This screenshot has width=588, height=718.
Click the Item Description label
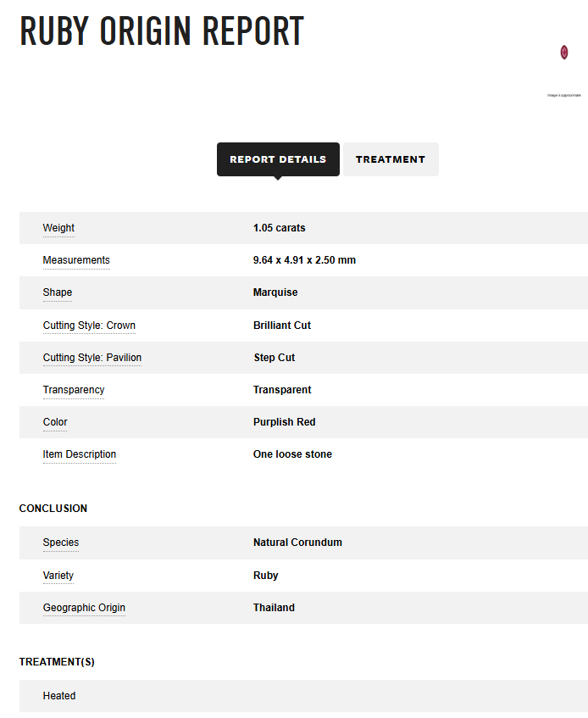pyautogui.click(x=80, y=454)
